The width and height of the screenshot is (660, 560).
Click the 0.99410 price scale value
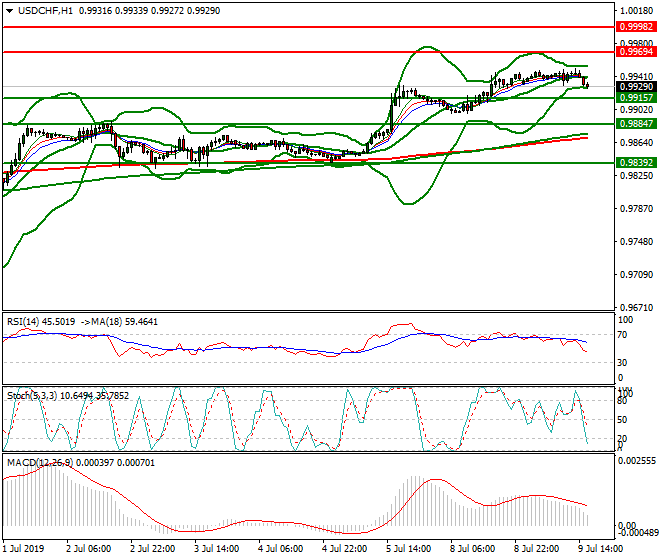point(637,77)
